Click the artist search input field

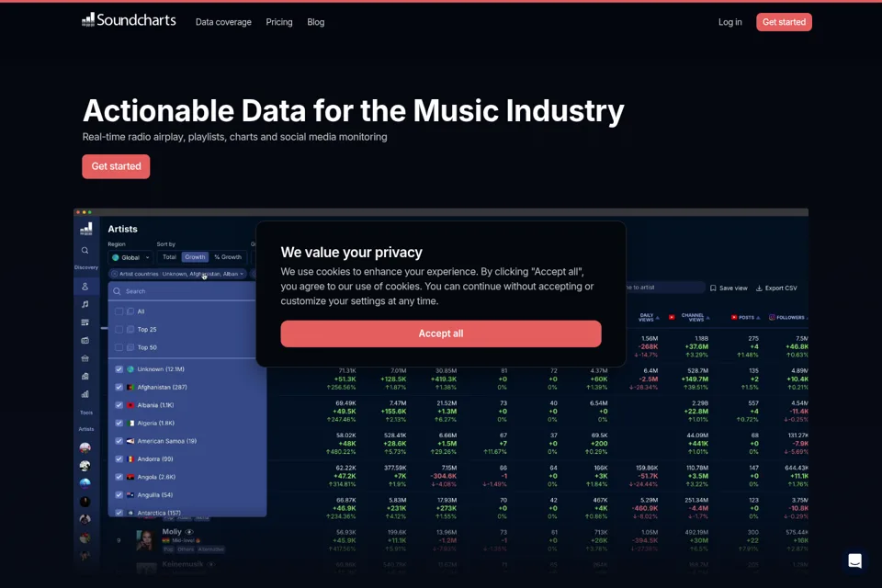pos(665,288)
